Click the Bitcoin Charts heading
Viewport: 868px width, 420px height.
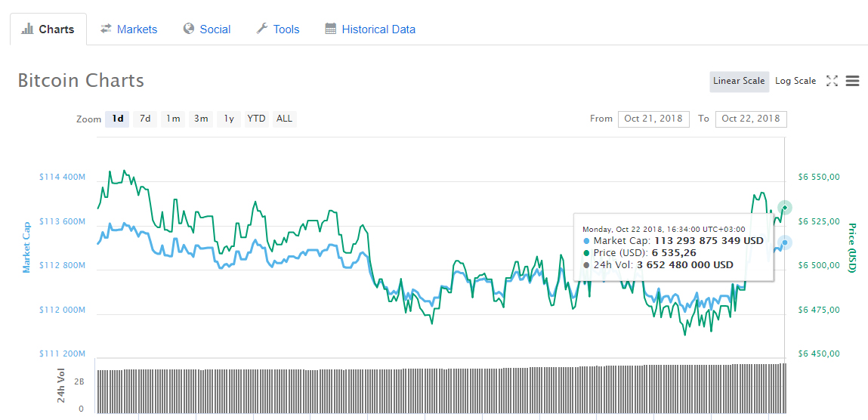click(81, 81)
